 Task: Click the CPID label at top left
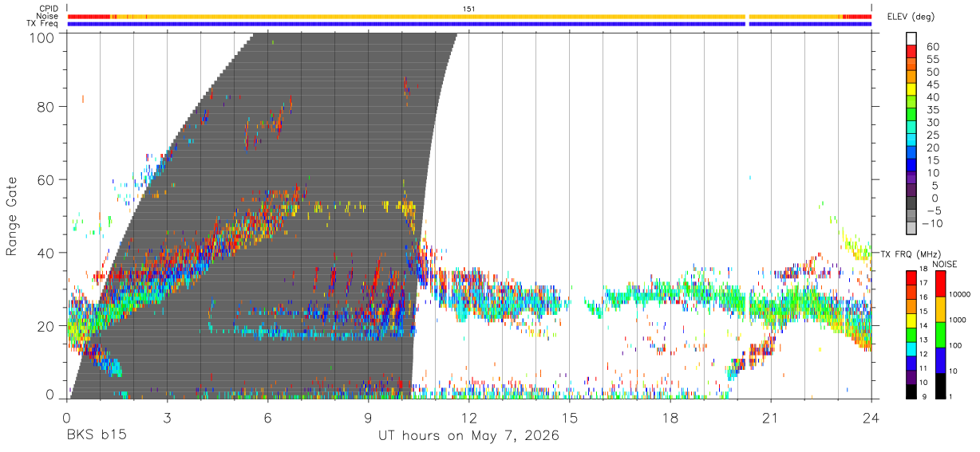pos(48,9)
